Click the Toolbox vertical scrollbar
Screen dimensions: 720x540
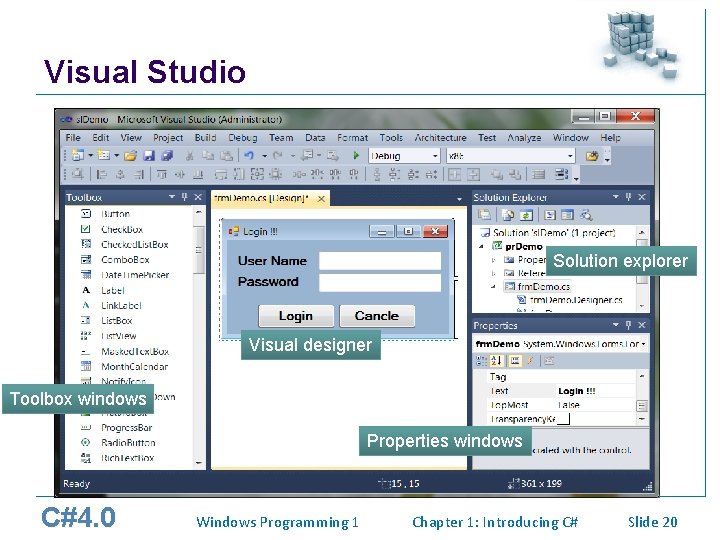[x=199, y=337]
